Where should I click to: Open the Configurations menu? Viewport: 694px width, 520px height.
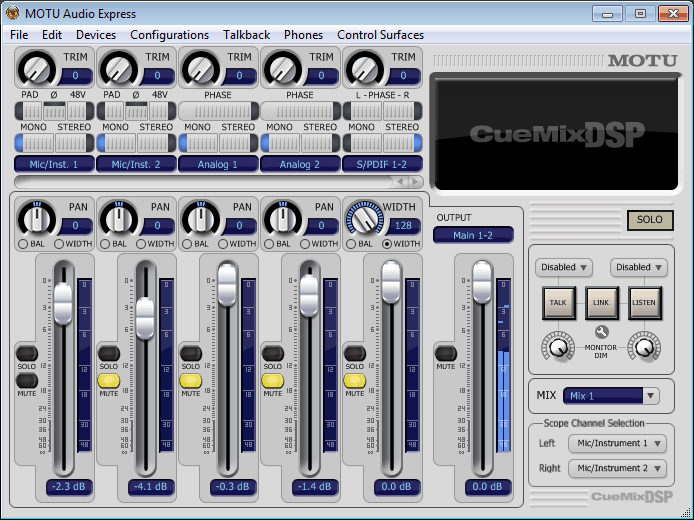tap(169, 35)
